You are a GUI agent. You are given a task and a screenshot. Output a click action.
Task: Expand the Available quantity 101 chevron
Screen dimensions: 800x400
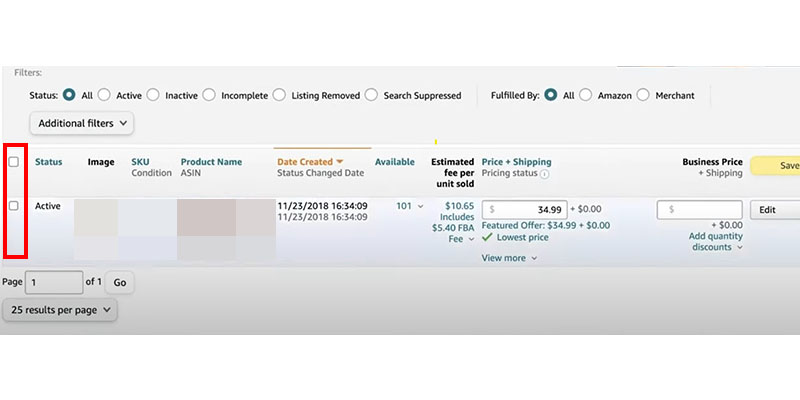click(x=420, y=207)
